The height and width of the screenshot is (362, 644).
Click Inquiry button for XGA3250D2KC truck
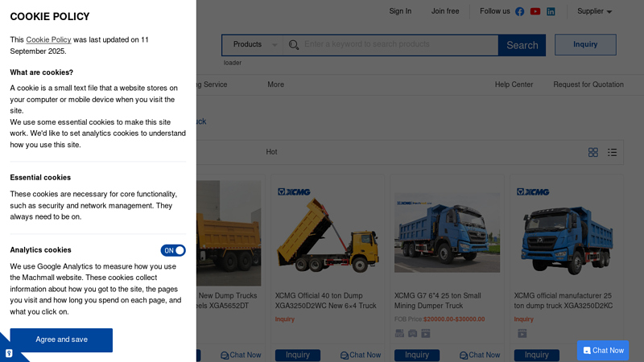point(536,355)
